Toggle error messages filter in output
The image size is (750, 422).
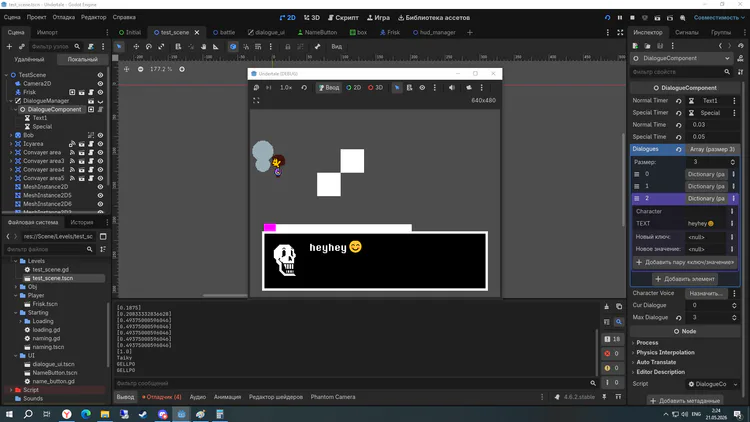click(612, 354)
